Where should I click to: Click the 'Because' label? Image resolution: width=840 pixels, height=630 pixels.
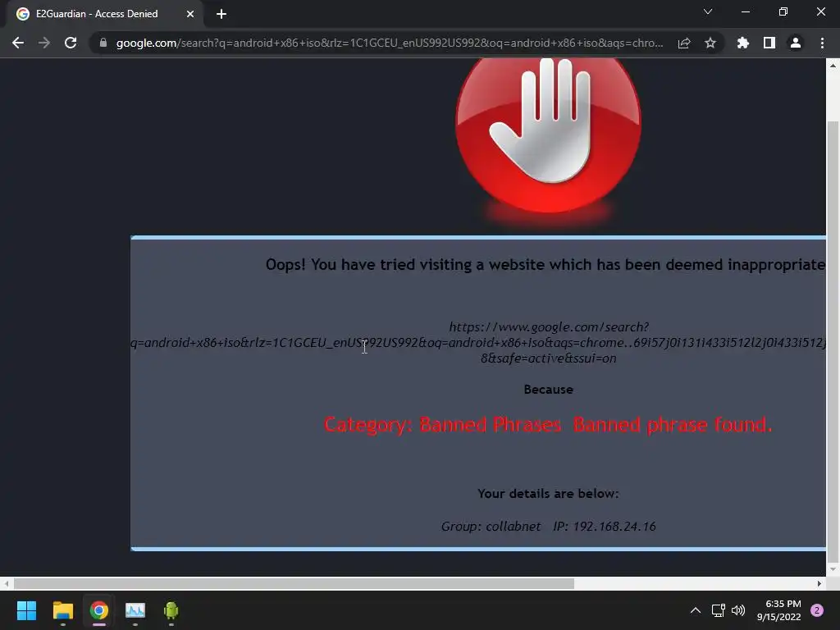549,390
